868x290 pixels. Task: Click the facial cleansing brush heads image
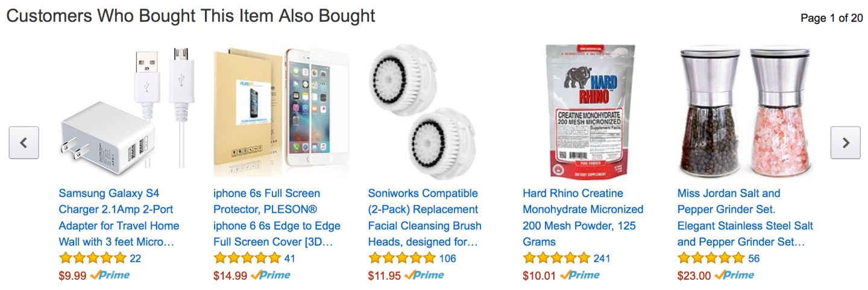(418, 112)
